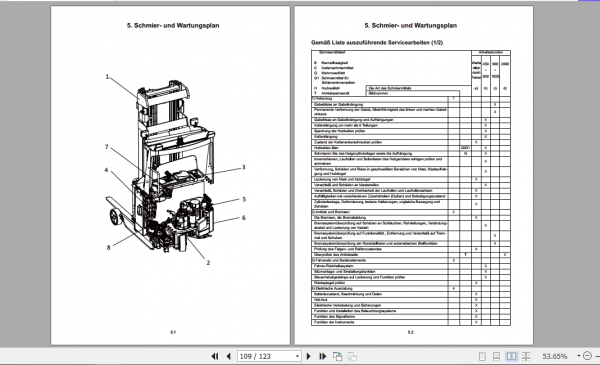The height and width of the screenshot is (365, 600).
Task: Zoom out with the minus button
Action: pyautogui.click(x=587, y=356)
